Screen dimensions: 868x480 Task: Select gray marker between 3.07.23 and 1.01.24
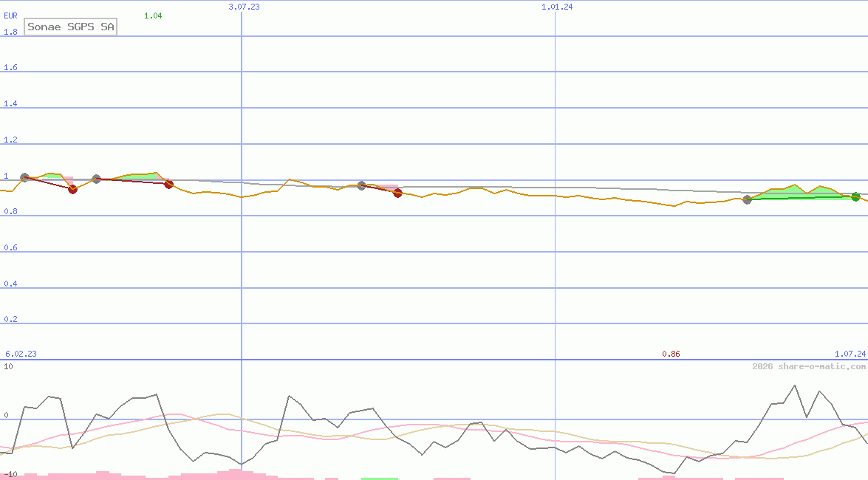point(361,185)
